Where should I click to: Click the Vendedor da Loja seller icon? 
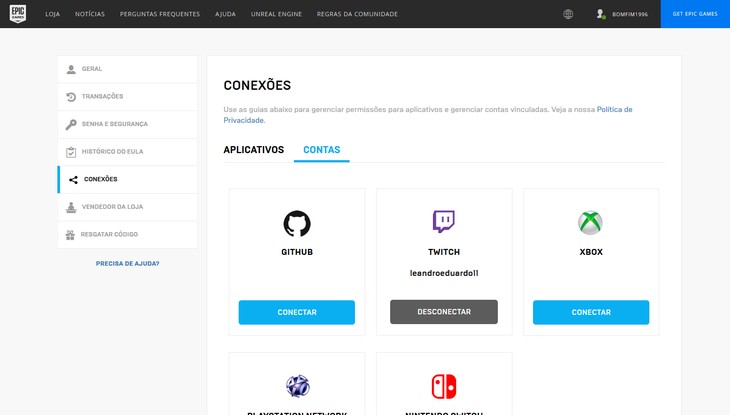point(71,207)
